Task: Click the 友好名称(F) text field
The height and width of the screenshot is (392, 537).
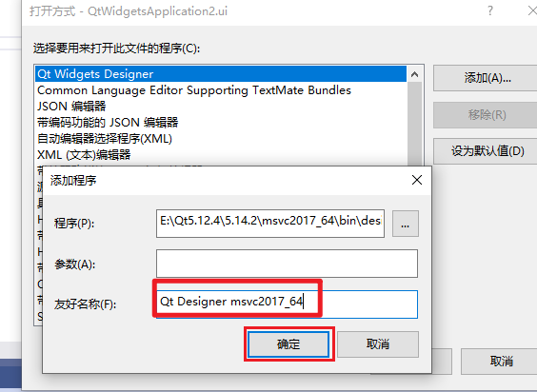Action: [287, 304]
